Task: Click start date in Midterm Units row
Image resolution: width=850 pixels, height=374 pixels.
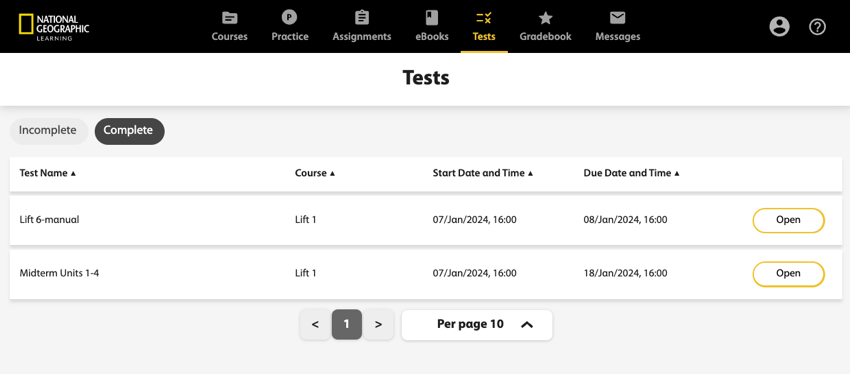Action: pos(474,273)
